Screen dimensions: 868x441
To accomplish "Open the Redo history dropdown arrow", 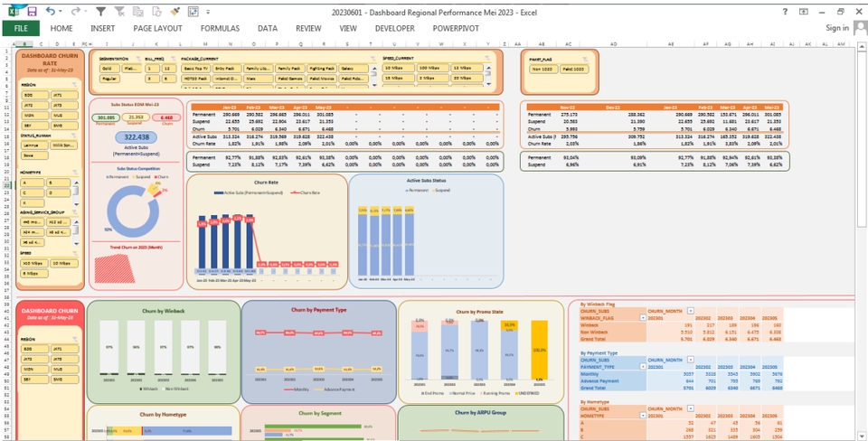I will (x=85, y=12).
